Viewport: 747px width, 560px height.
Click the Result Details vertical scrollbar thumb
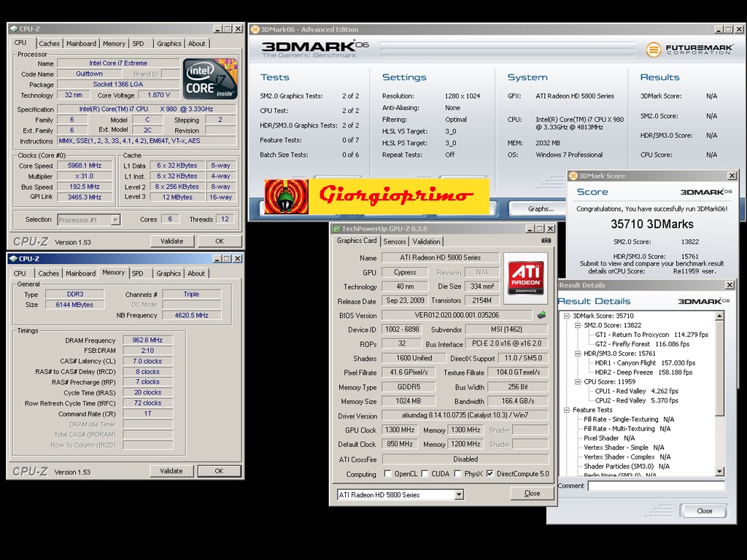(719, 367)
